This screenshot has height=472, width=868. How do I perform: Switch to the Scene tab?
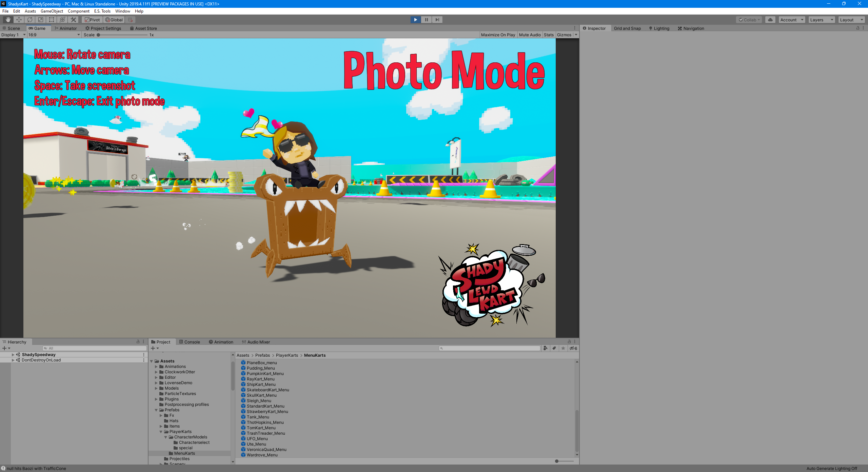click(11, 28)
